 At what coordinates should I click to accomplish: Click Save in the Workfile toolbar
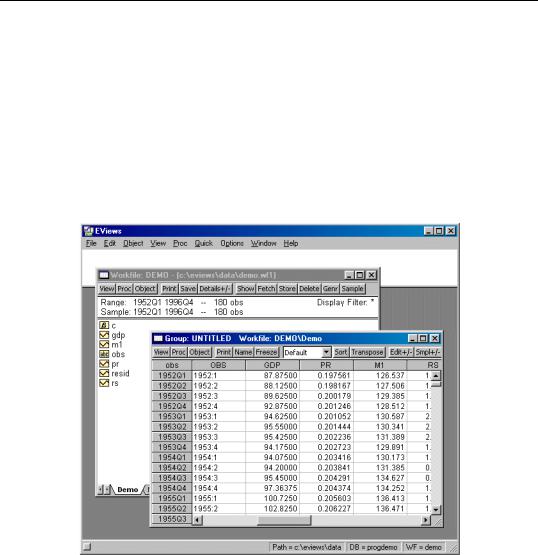188,289
